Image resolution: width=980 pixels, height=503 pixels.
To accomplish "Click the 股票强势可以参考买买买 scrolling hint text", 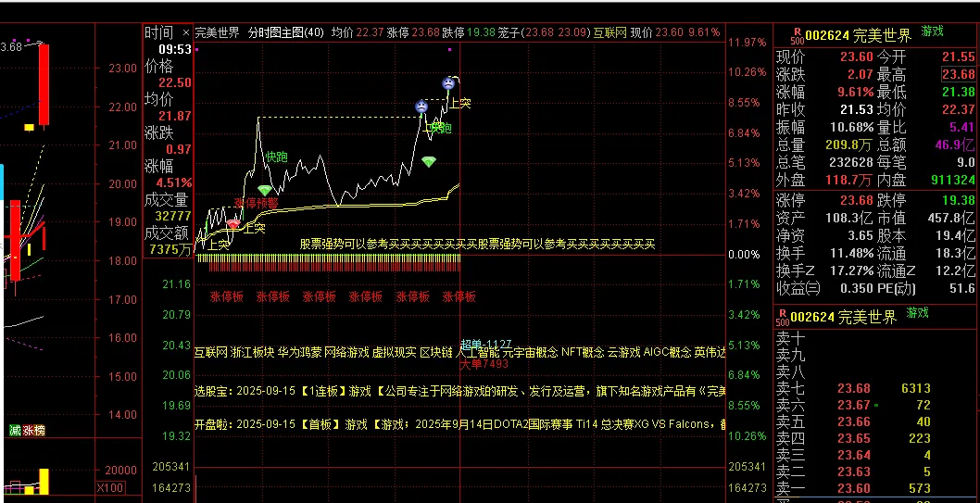I will [478, 245].
